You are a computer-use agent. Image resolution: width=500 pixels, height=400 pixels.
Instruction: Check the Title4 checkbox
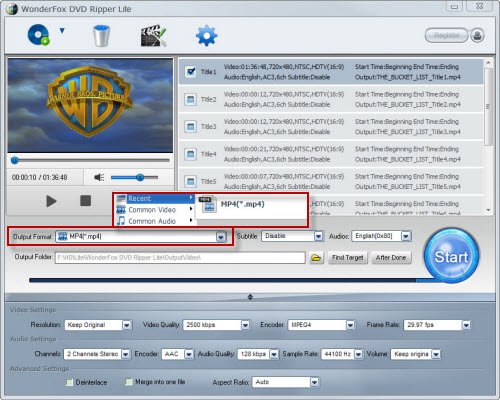[191, 154]
